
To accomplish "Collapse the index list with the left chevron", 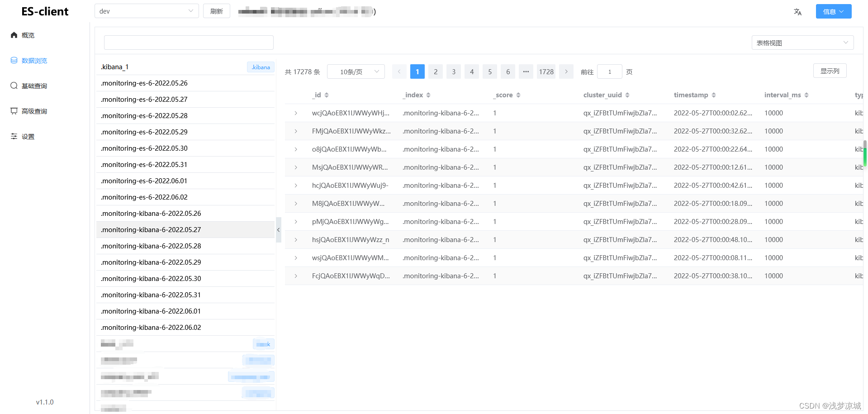I will pyautogui.click(x=279, y=230).
